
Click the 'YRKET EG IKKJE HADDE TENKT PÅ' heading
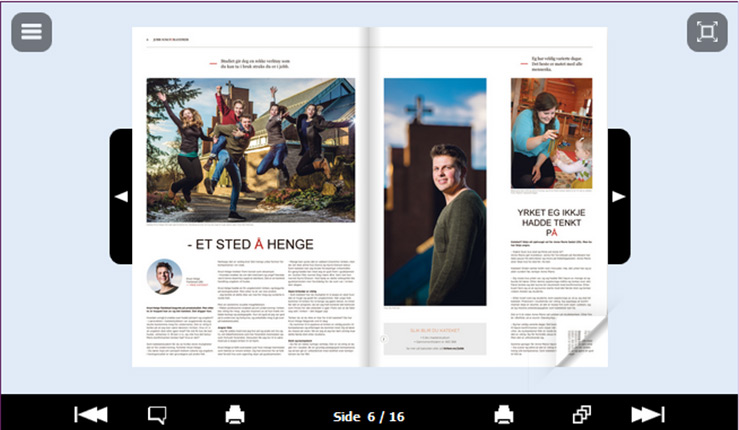pos(551,220)
